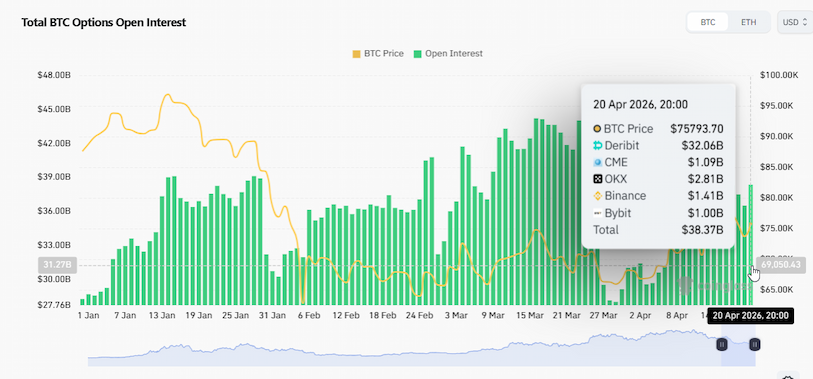Click the $38.37B Total value
813x379 pixels.
[x=702, y=230]
